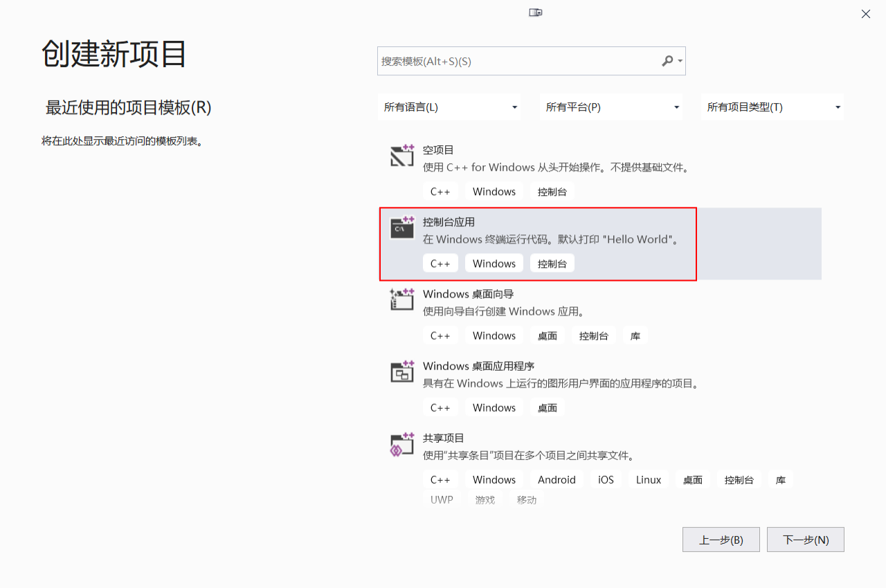Click the 共享条目 shared files description
The width and height of the screenshot is (886, 588).
(x=530, y=455)
